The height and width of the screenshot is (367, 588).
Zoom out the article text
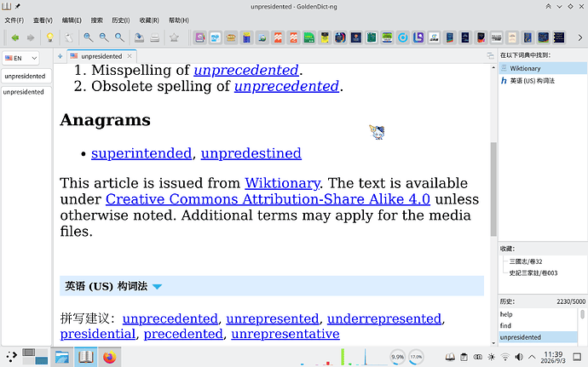coord(104,37)
